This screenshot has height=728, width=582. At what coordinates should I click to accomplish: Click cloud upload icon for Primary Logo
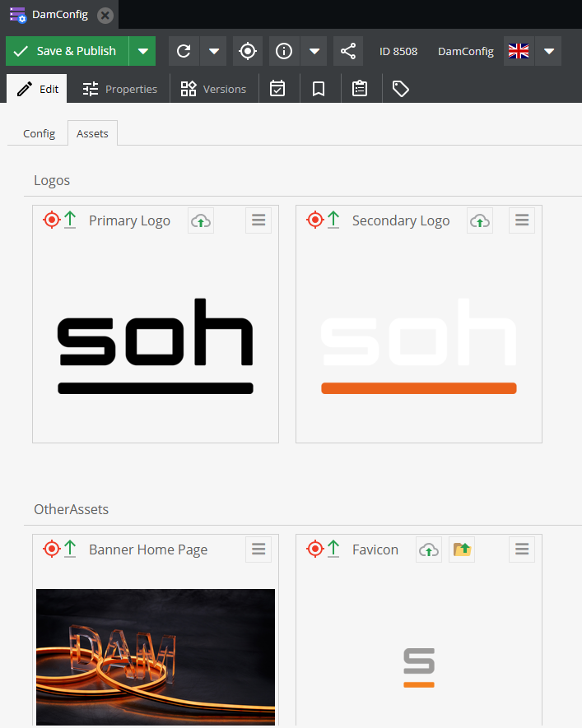(x=201, y=220)
